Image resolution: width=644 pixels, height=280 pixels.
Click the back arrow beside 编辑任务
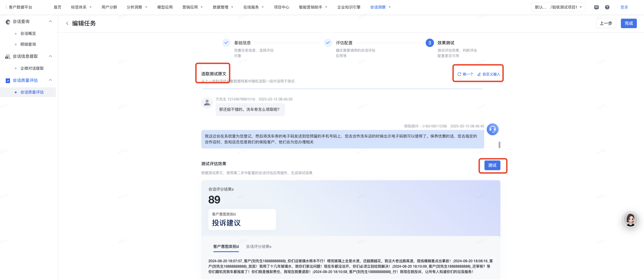point(67,23)
